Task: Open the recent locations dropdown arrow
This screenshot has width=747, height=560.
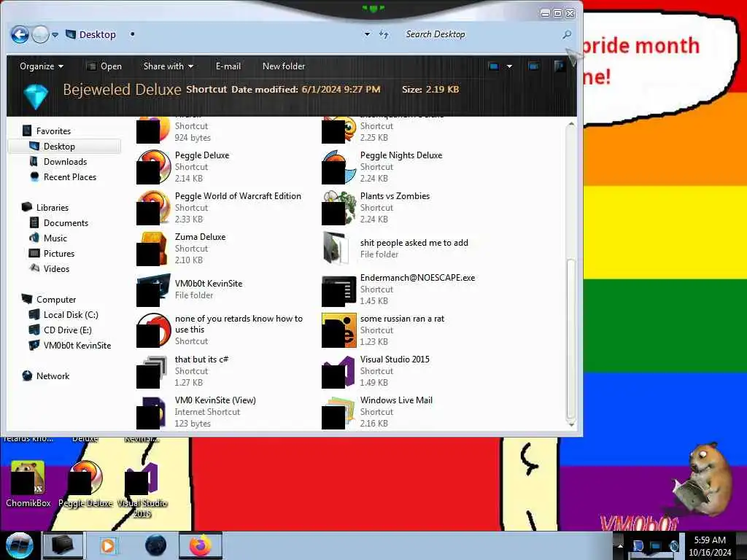Action: pos(55,35)
